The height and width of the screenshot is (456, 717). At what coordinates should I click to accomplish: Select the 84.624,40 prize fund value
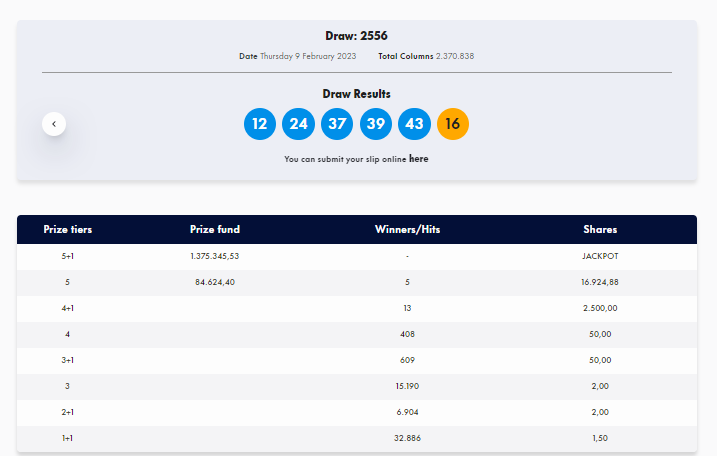(215, 283)
